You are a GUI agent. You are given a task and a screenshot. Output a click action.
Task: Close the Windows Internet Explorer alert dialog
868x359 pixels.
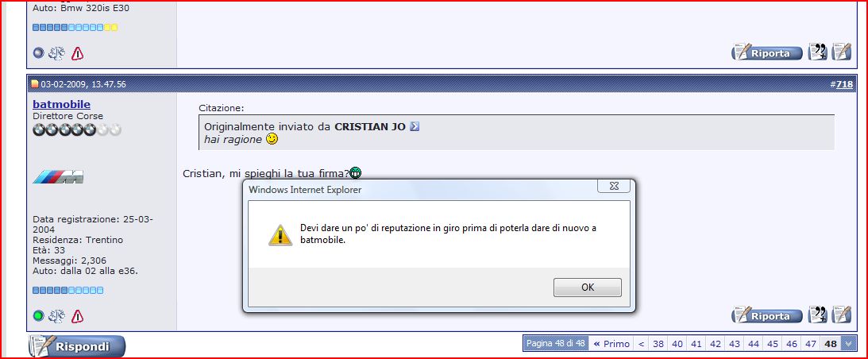pyautogui.click(x=614, y=186)
